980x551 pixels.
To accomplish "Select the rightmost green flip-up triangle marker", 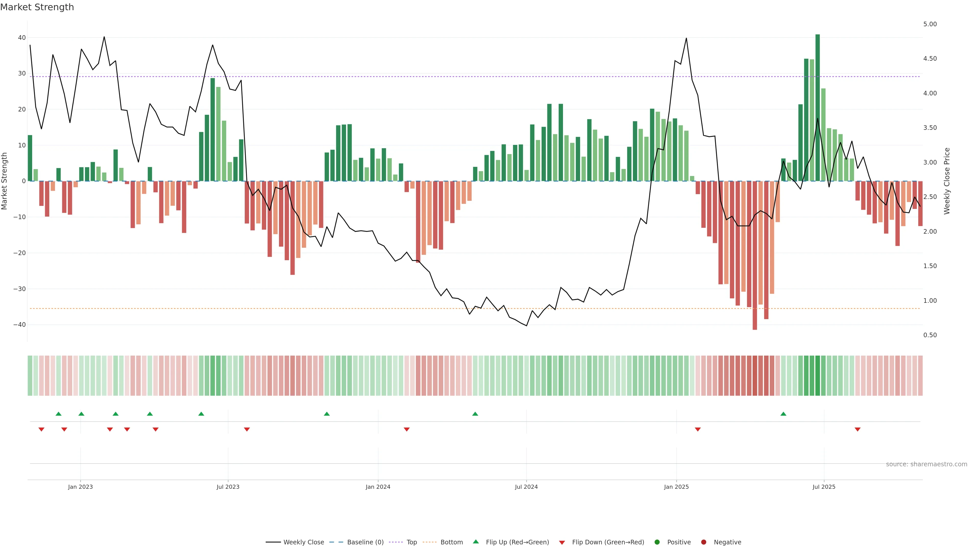I will [x=783, y=414].
